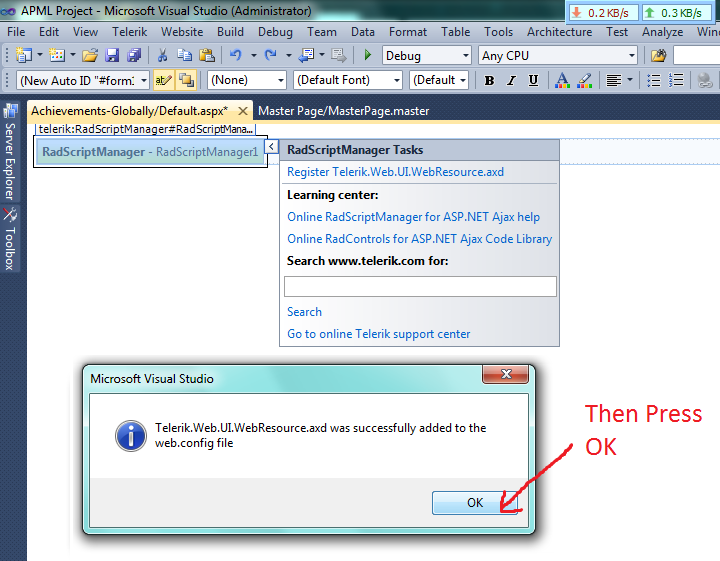Toggle the Target Rule highlighted icon
The height and width of the screenshot is (561, 720).
coord(163,80)
